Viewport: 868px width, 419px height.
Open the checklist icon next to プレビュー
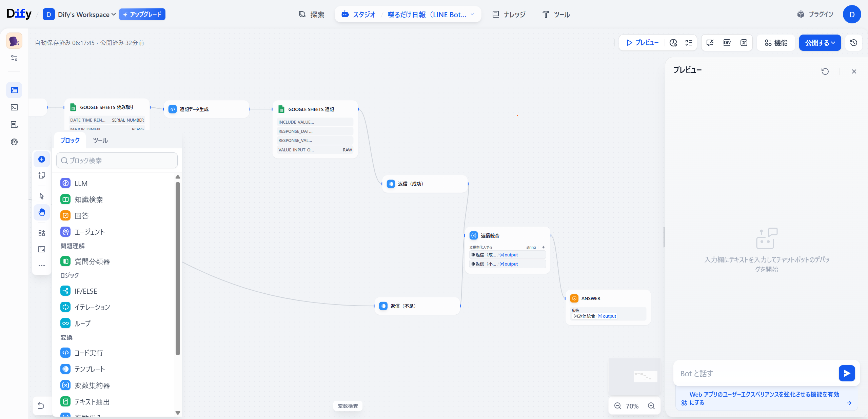tap(688, 43)
